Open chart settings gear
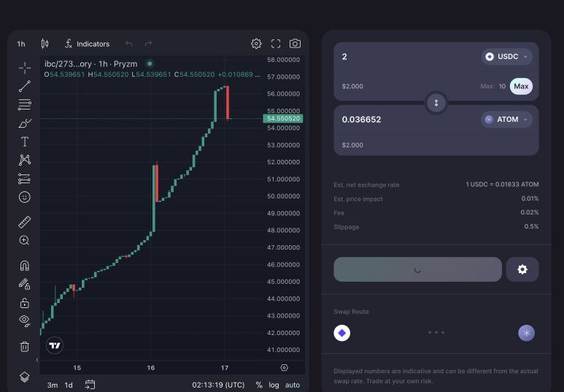 (x=256, y=44)
